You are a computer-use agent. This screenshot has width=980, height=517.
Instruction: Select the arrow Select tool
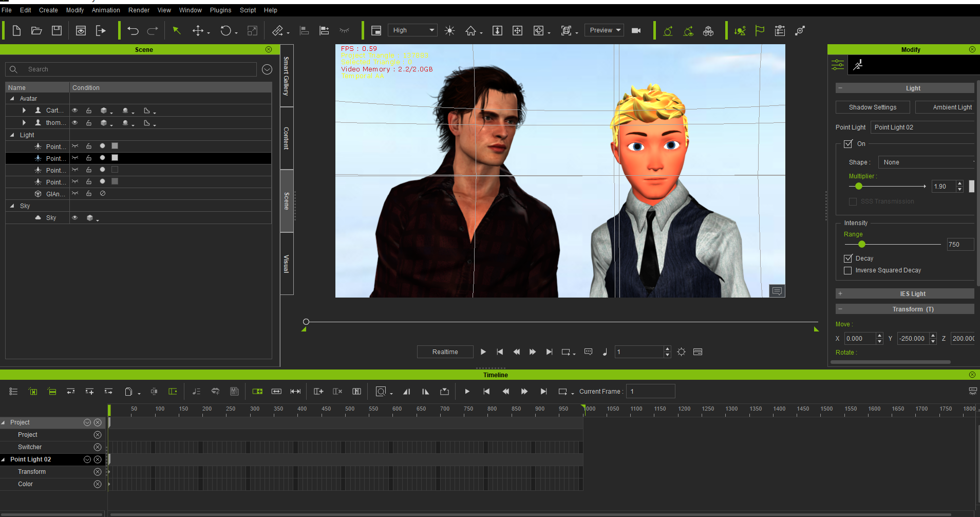(x=177, y=31)
